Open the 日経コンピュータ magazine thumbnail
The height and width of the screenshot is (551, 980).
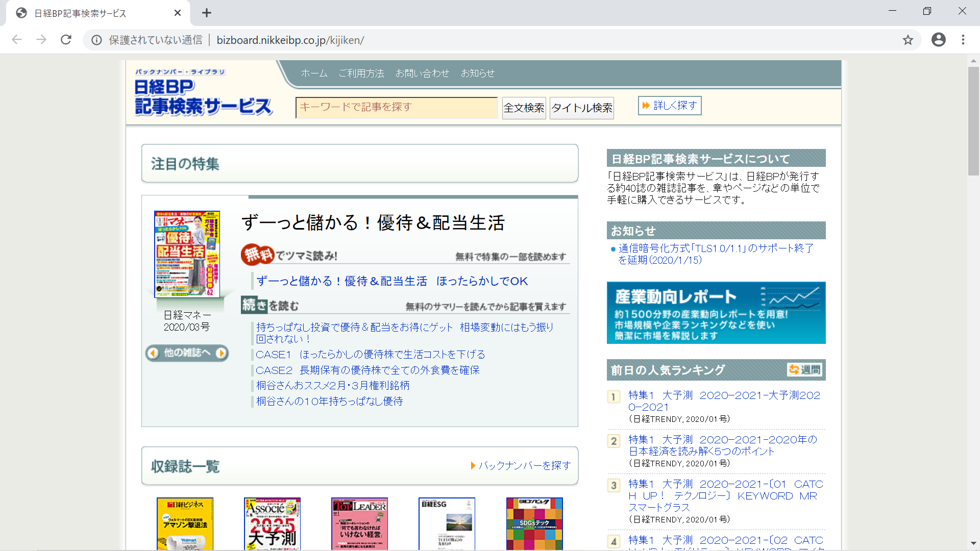[534, 523]
